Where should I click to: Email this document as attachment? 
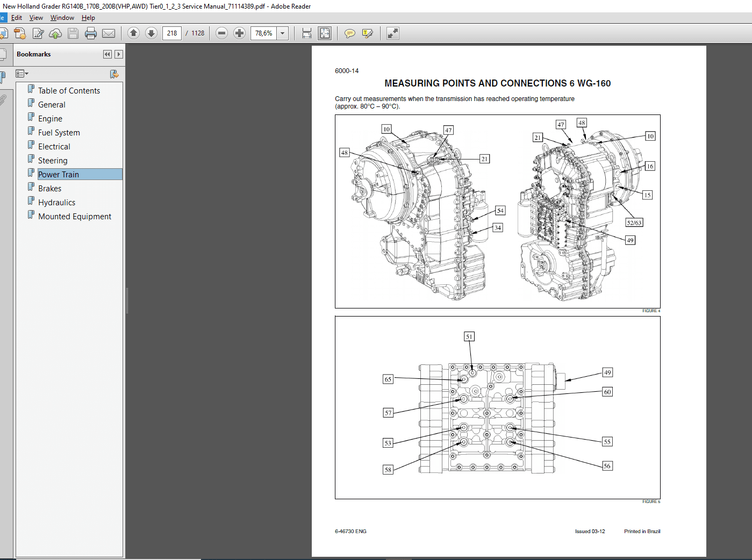(109, 33)
